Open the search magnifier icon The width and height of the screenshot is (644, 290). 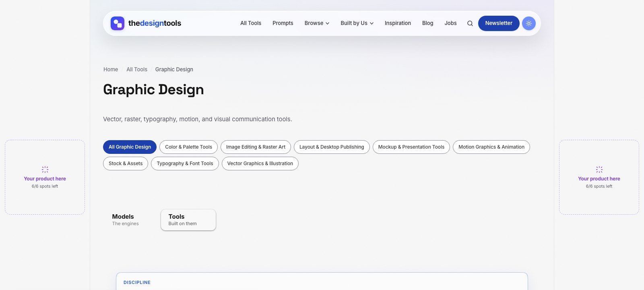470,23
